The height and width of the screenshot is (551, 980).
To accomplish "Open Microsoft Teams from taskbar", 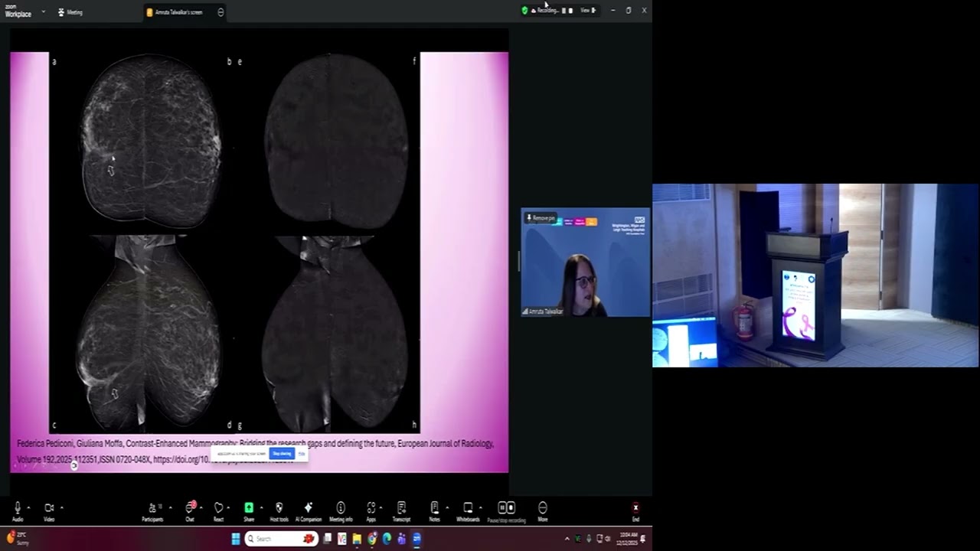I will point(401,539).
